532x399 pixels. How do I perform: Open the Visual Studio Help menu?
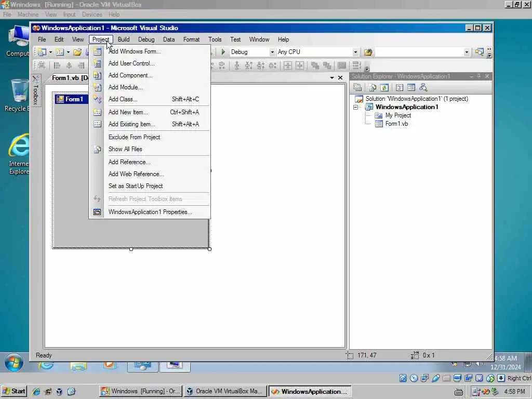283,39
